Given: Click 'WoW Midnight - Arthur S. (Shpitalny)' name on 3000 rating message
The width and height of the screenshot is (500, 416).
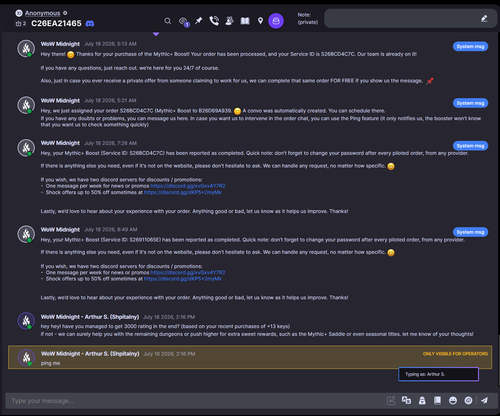Looking at the screenshot, I should tap(90, 317).
